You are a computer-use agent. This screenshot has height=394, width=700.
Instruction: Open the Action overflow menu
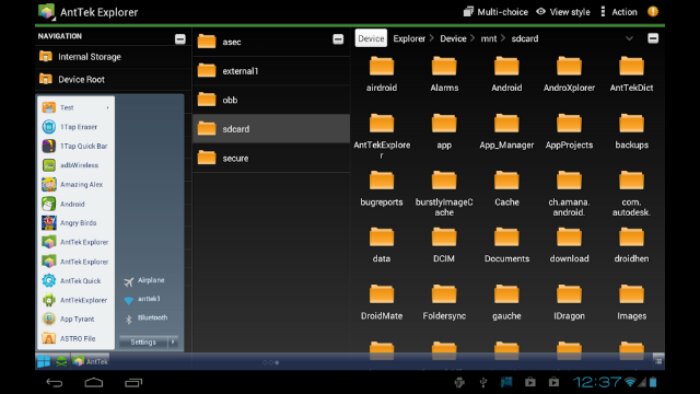pos(619,12)
